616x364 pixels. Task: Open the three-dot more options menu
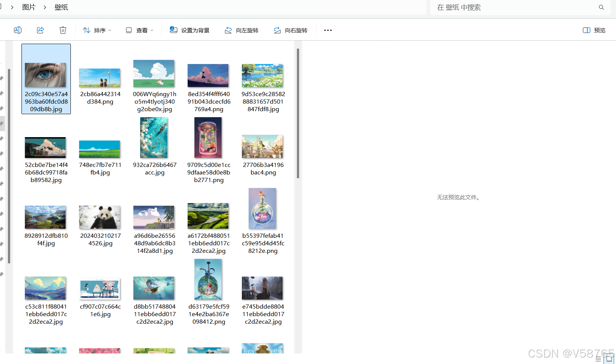click(328, 30)
